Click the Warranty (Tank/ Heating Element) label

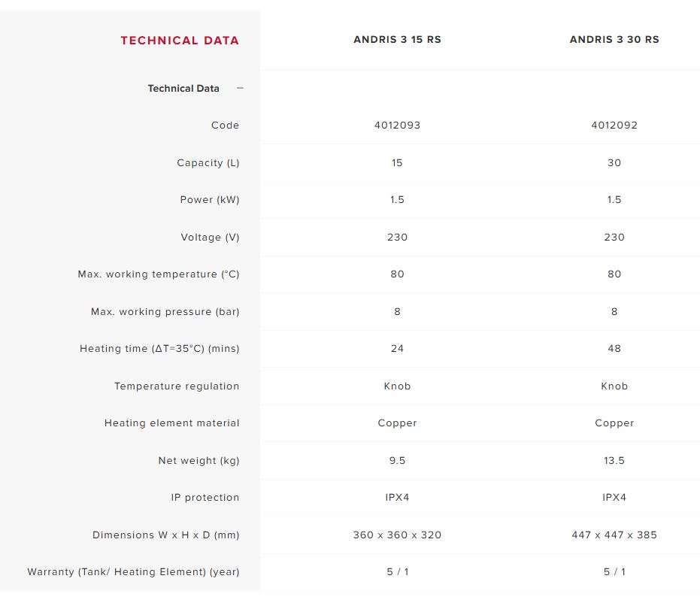tap(134, 571)
